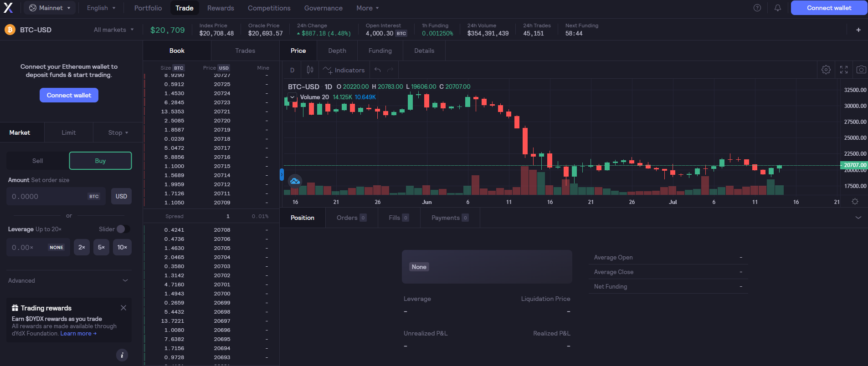Select the Limit order tab
Screen dimensions: 868x366
point(69,132)
